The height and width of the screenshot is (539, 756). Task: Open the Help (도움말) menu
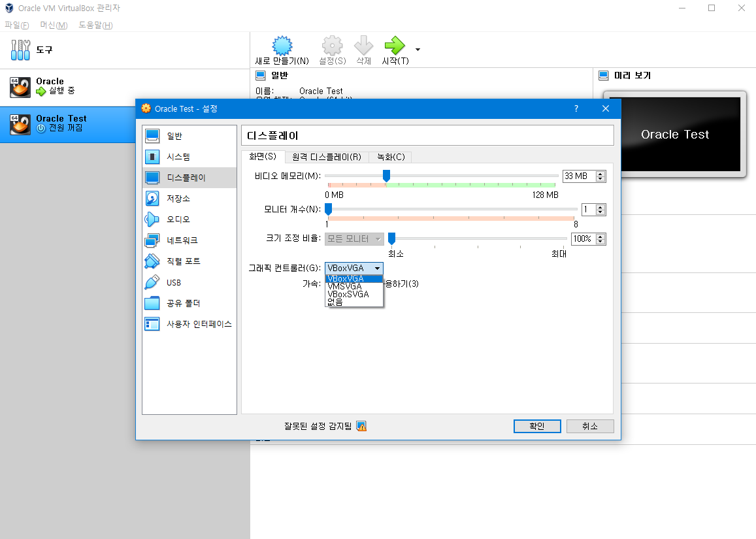tap(95, 25)
